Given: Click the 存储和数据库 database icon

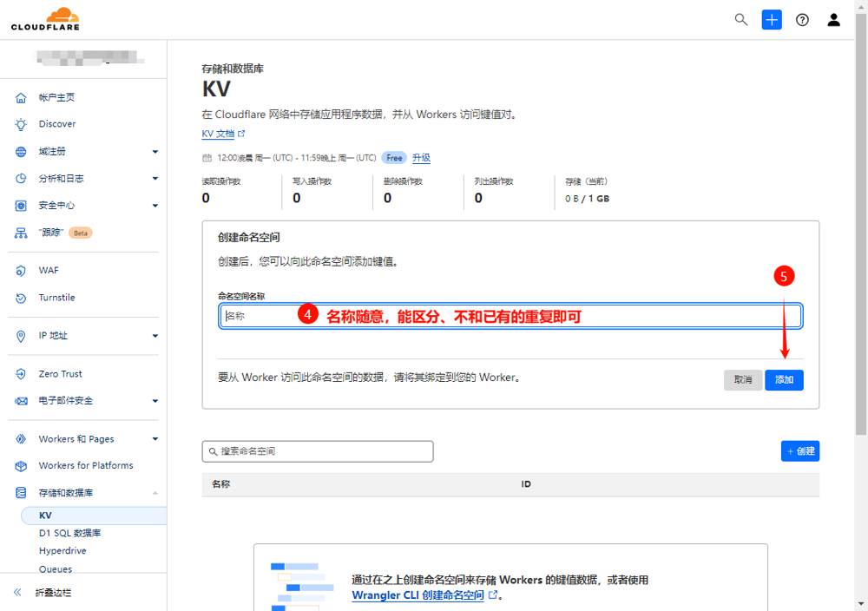Looking at the screenshot, I should (x=21, y=493).
